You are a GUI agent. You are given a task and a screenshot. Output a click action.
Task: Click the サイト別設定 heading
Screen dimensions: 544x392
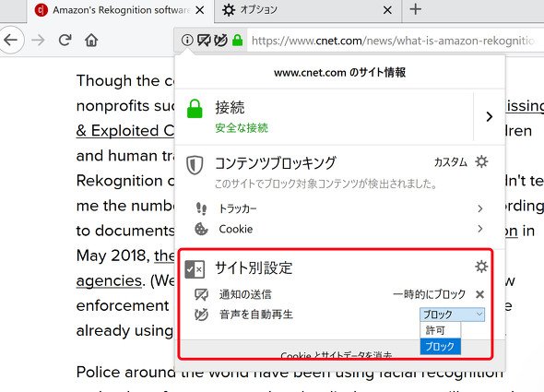point(254,268)
